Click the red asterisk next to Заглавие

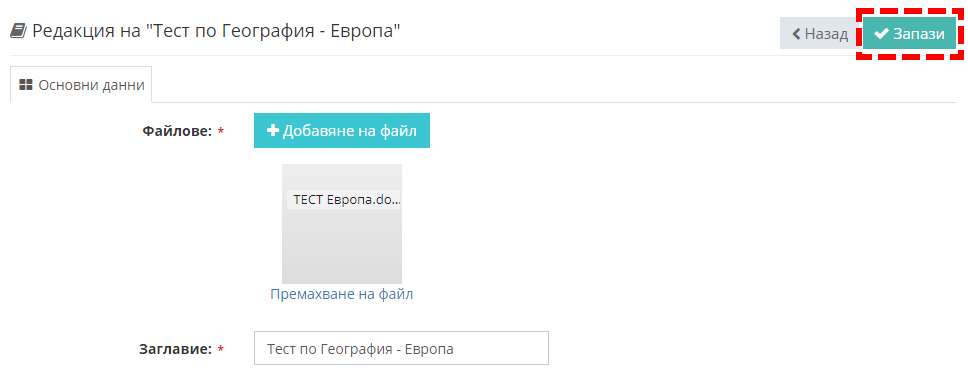pos(220,350)
